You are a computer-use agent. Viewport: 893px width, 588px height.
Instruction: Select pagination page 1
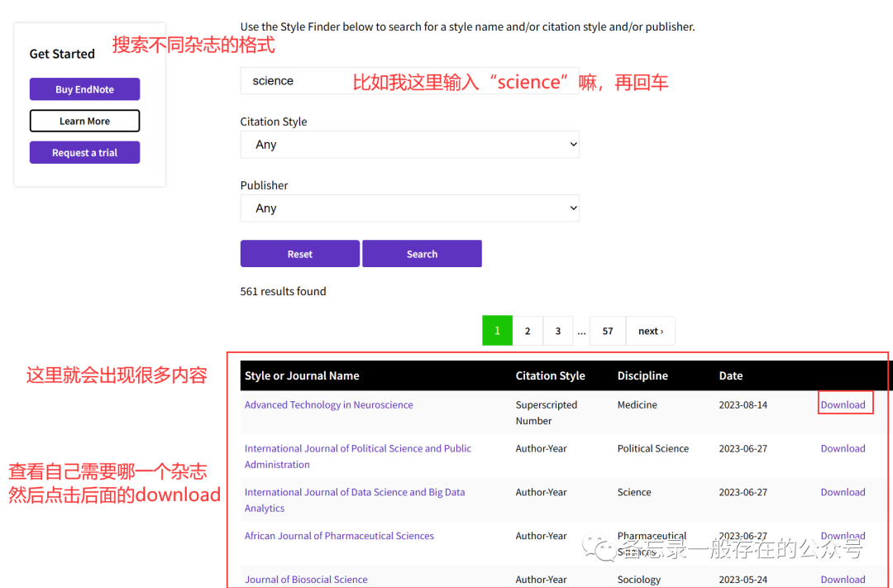coord(497,331)
